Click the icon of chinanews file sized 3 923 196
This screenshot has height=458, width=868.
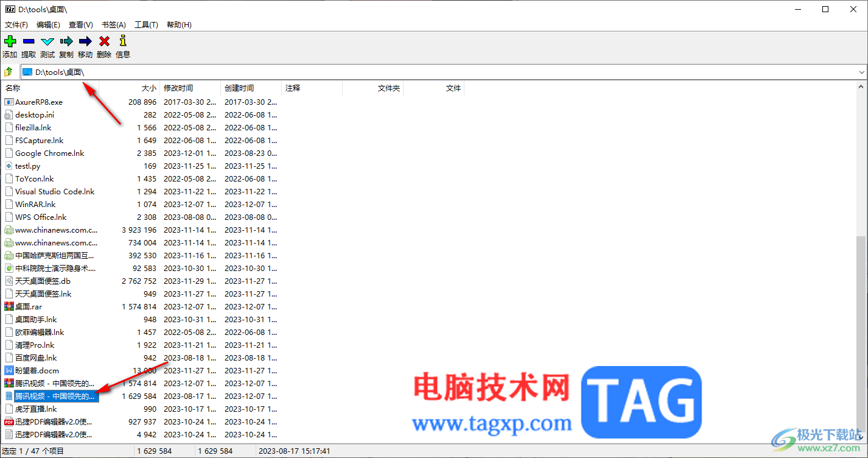click(9, 230)
